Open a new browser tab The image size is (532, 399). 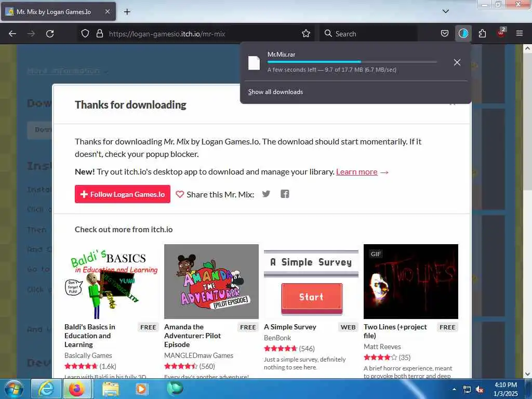tap(127, 12)
